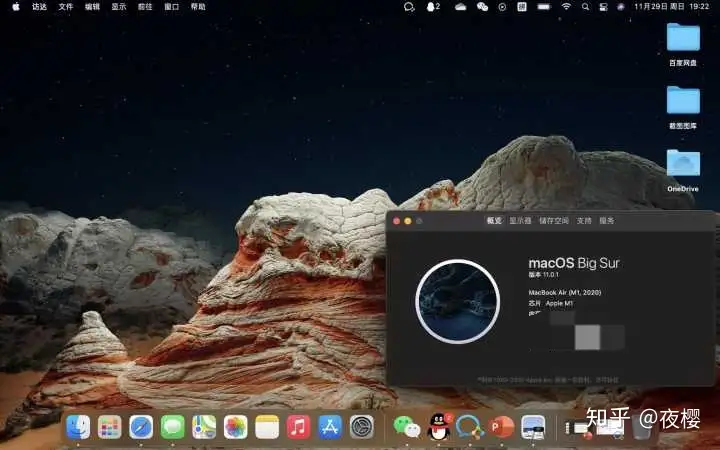Click the Apple M1 chip text
Viewport: 720px width, 450px height.
point(559,304)
